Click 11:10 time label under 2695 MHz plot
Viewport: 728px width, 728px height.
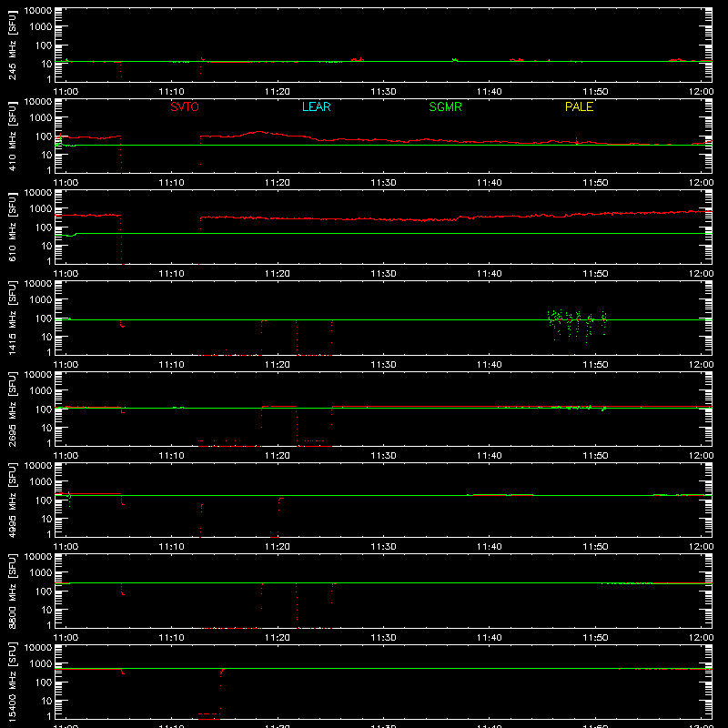click(172, 456)
